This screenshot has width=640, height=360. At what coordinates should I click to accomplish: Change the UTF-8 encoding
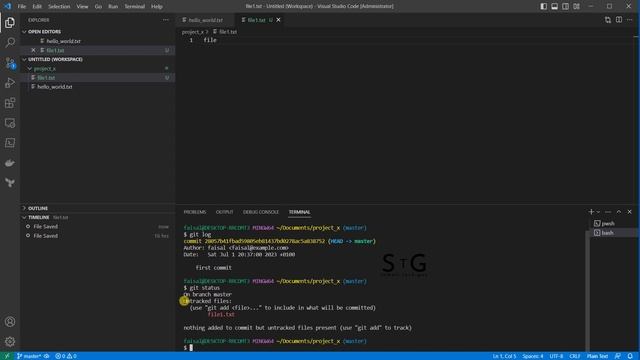556,356
